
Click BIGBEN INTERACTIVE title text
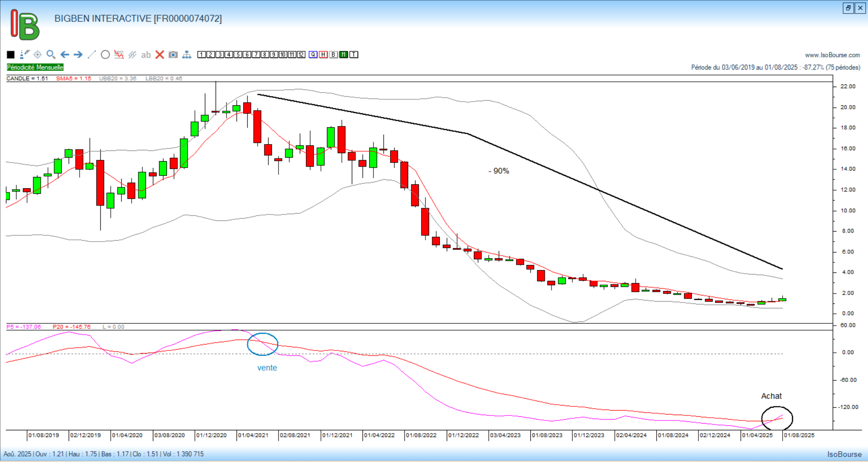pos(138,19)
